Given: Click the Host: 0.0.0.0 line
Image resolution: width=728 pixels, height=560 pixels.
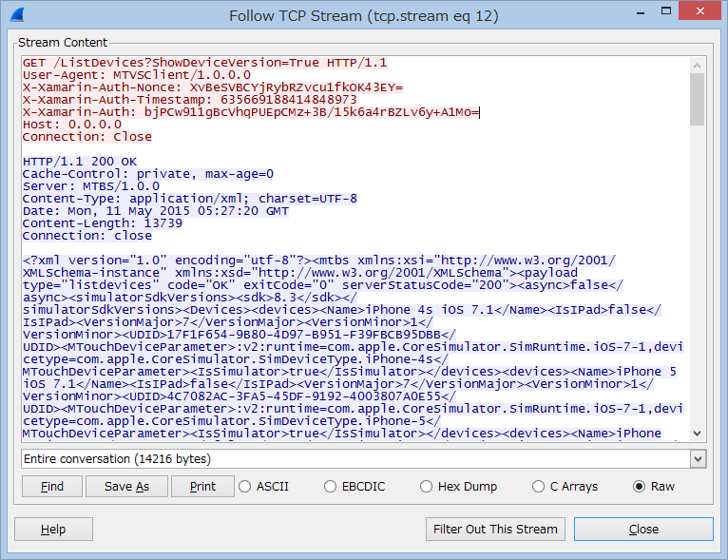Looking at the screenshot, I should (72, 125).
